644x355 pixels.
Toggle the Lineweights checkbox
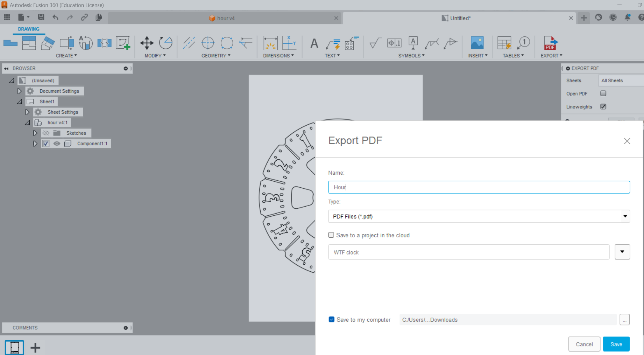click(x=603, y=106)
